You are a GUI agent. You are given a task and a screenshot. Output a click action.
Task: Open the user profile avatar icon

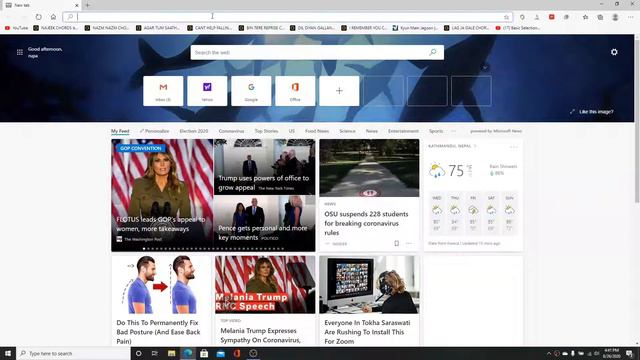[x=615, y=17]
